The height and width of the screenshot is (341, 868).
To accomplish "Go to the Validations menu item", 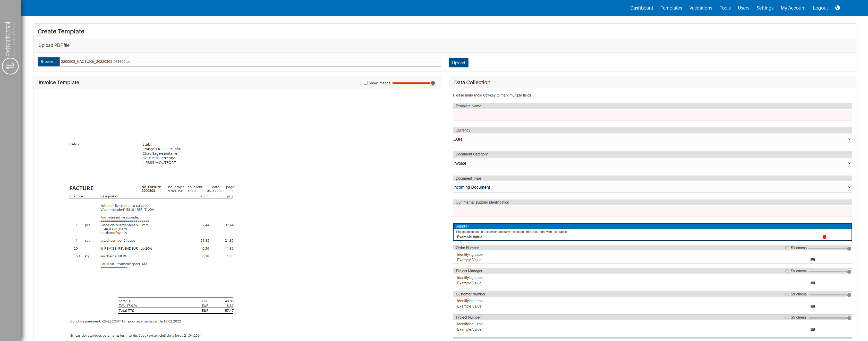I will 700,8.
